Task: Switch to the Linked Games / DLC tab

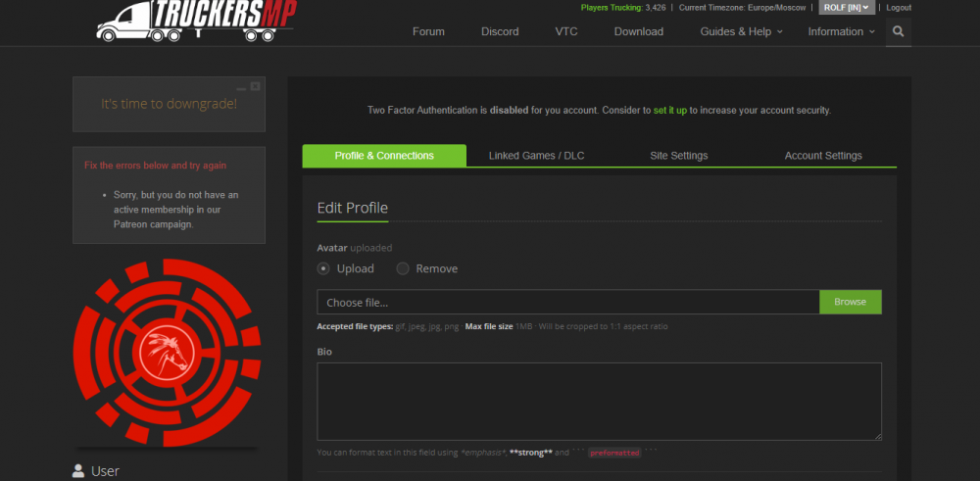Action: click(x=536, y=156)
